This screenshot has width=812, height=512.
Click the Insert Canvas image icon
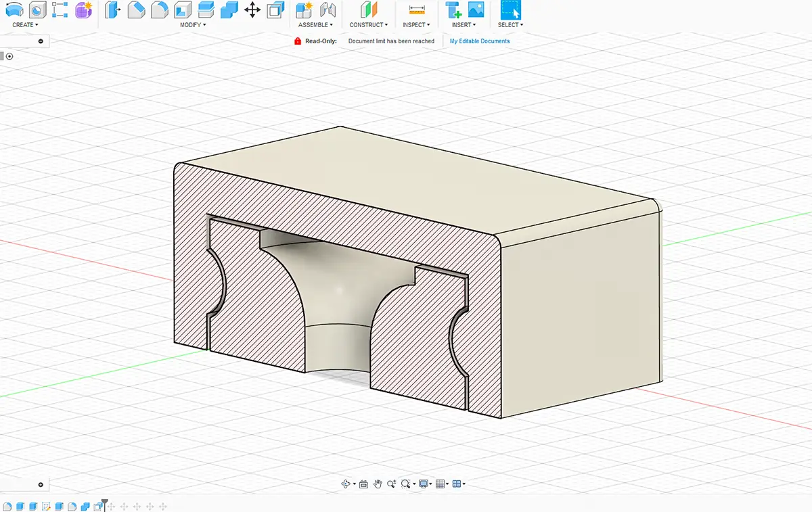pyautogui.click(x=476, y=9)
